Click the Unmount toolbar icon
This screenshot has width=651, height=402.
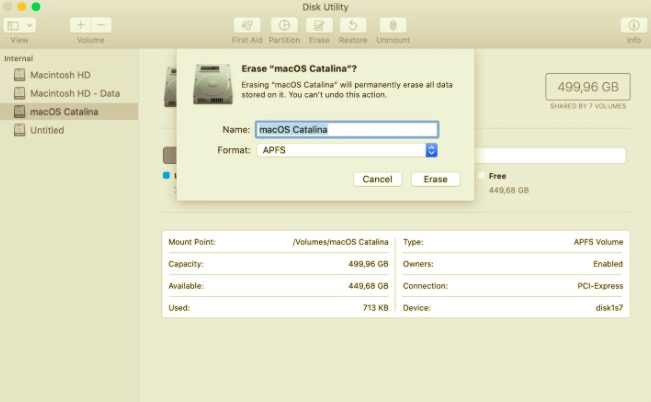393,25
